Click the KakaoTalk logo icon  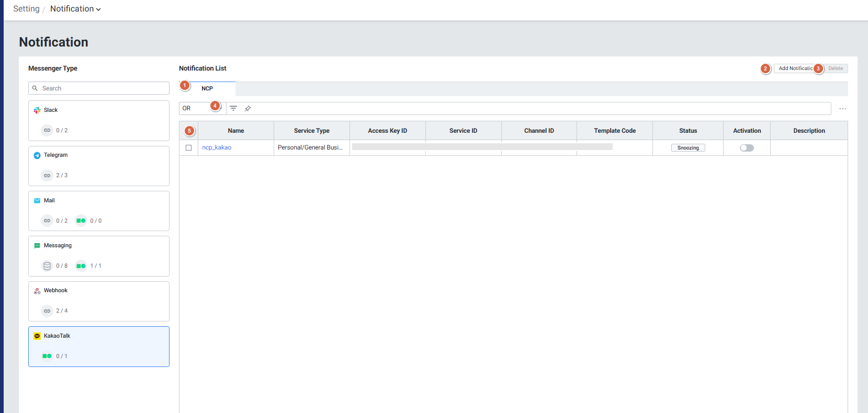(x=37, y=336)
